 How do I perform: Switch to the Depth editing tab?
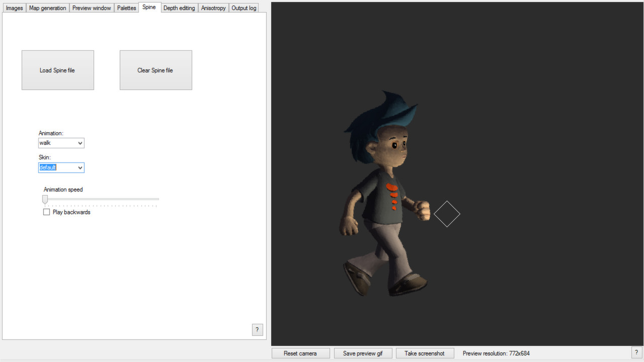point(179,8)
